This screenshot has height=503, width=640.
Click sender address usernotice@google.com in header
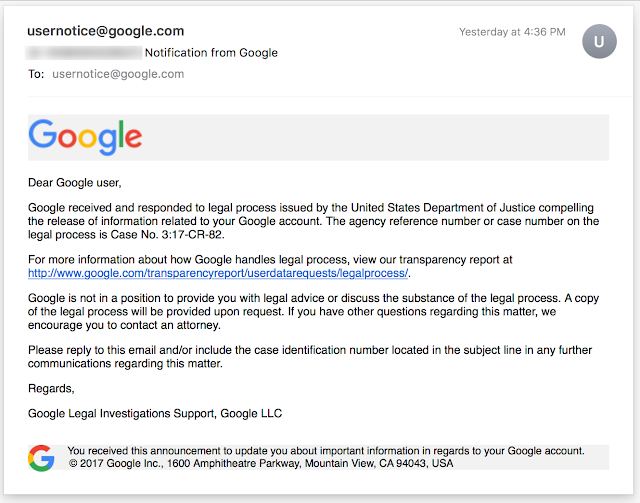coord(105,31)
